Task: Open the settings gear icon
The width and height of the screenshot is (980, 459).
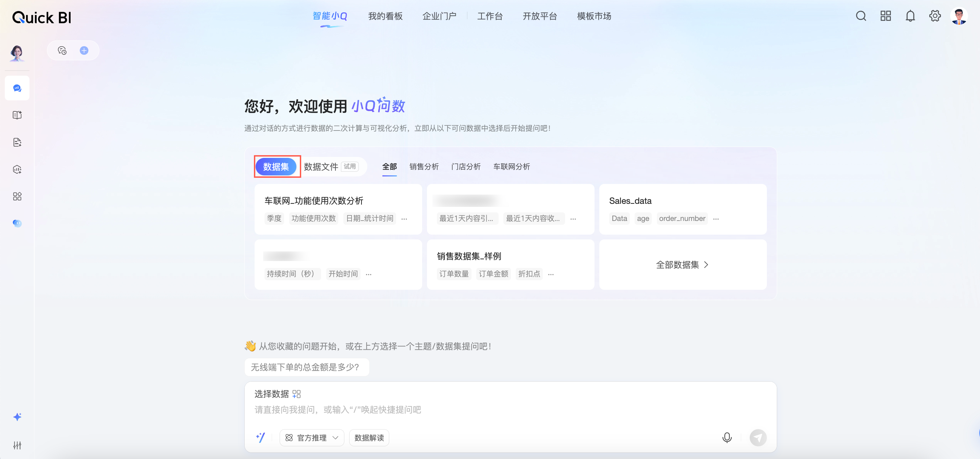Action: [x=935, y=16]
